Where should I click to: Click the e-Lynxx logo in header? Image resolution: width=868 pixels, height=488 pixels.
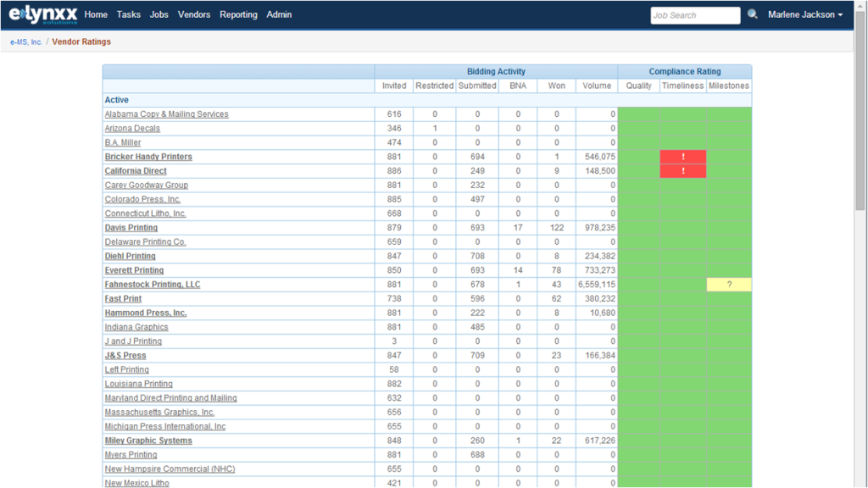coord(42,15)
